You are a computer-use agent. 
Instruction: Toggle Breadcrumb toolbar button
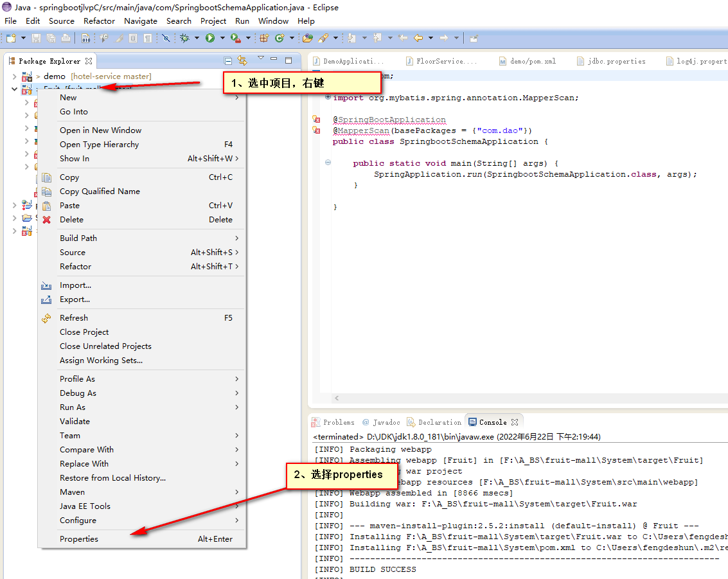[x=103, y=38]
